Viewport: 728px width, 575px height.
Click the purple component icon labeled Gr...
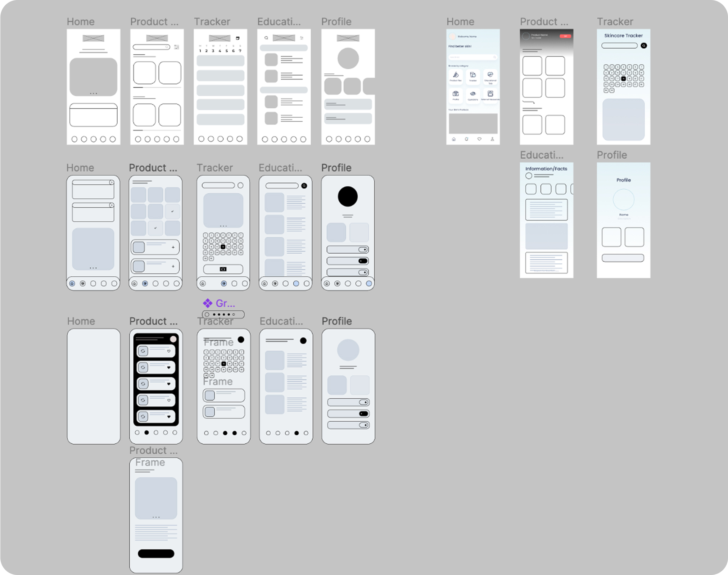(x=208, y=303)
